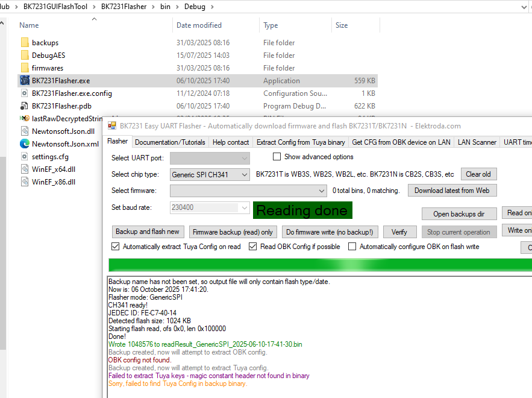The image size is (532, 398).
Task: Click the BK7231GUIFlashTool breadcrumb segment
Action: point(55,7)
